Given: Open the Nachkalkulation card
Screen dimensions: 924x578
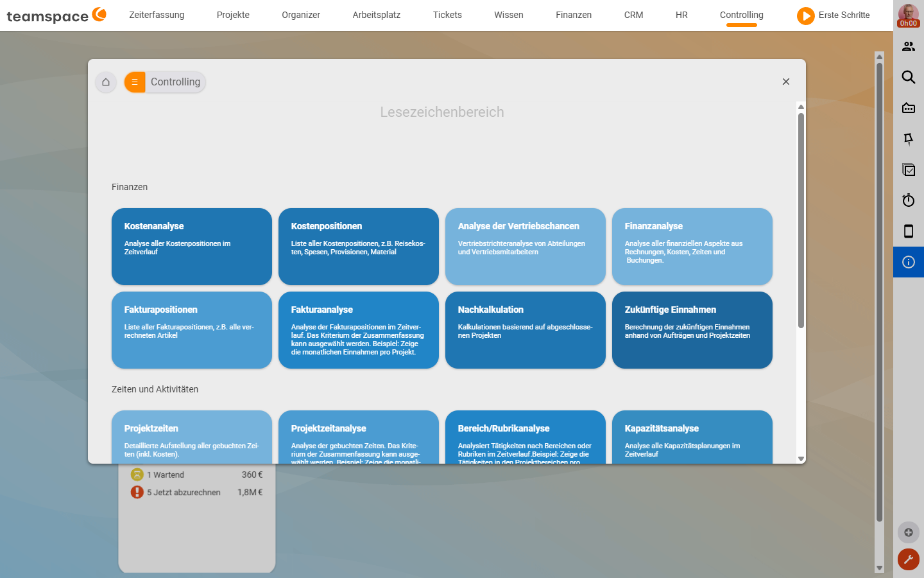Looking at the screenshot, I should click(x=526, y=330).
